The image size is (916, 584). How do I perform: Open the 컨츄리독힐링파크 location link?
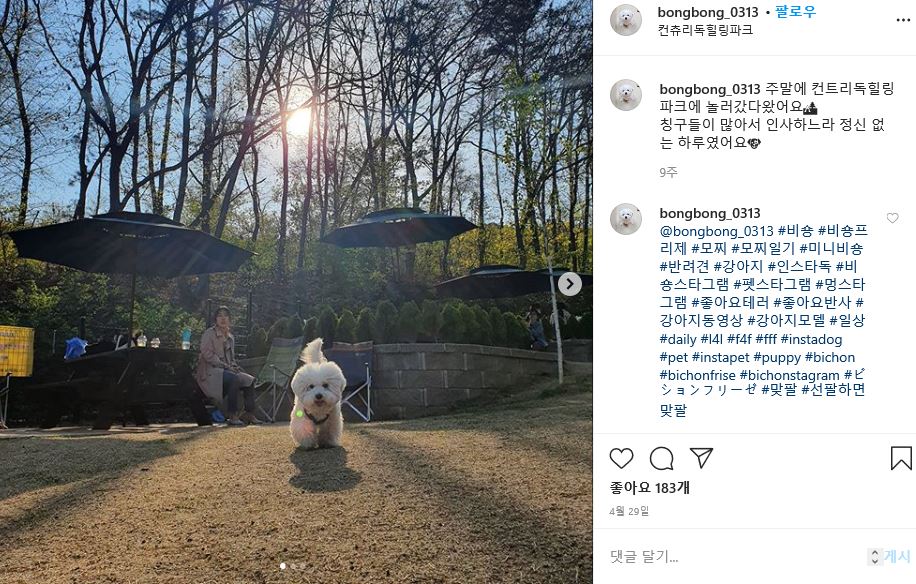(705, 30)
